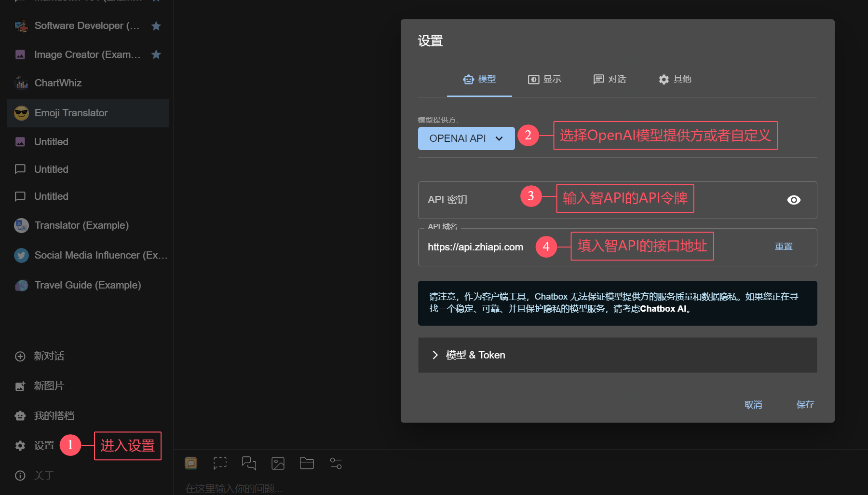
Task: Select the first Untitled image session icon
Action: pyautogui.click(x=20, y=142)
